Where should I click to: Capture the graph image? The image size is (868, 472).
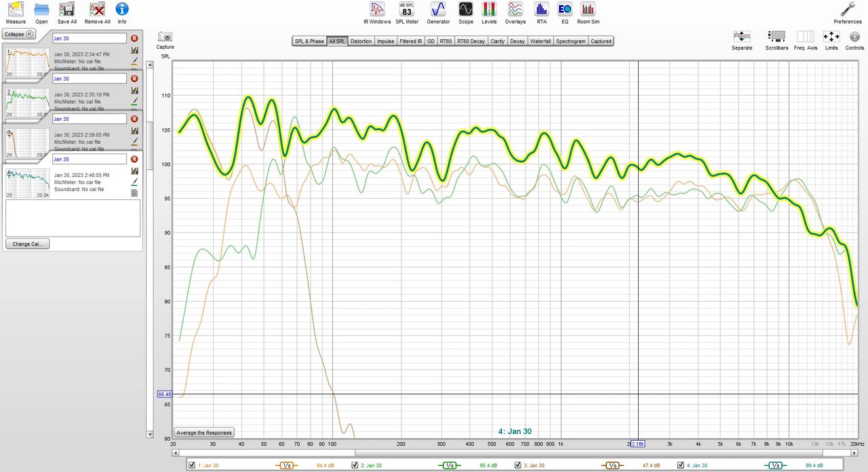165,40
